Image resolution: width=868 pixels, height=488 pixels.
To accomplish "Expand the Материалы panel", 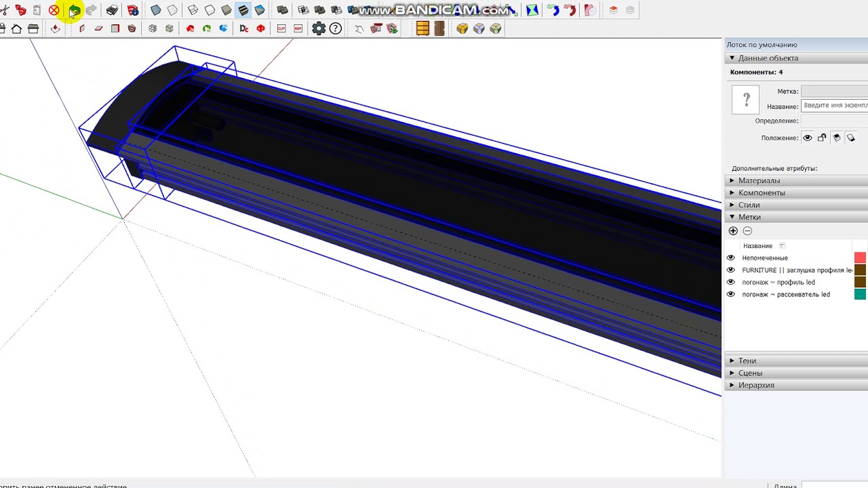I will [796, 180].
